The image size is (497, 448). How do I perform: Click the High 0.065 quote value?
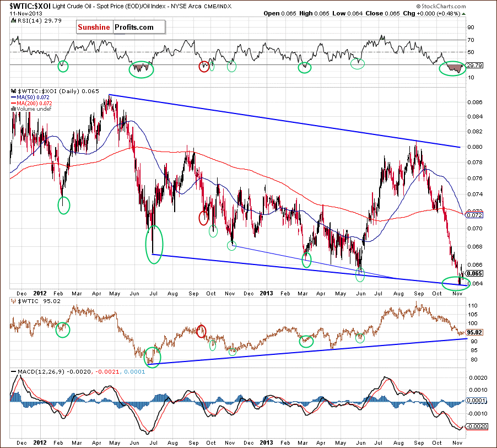tap(314, 14)
